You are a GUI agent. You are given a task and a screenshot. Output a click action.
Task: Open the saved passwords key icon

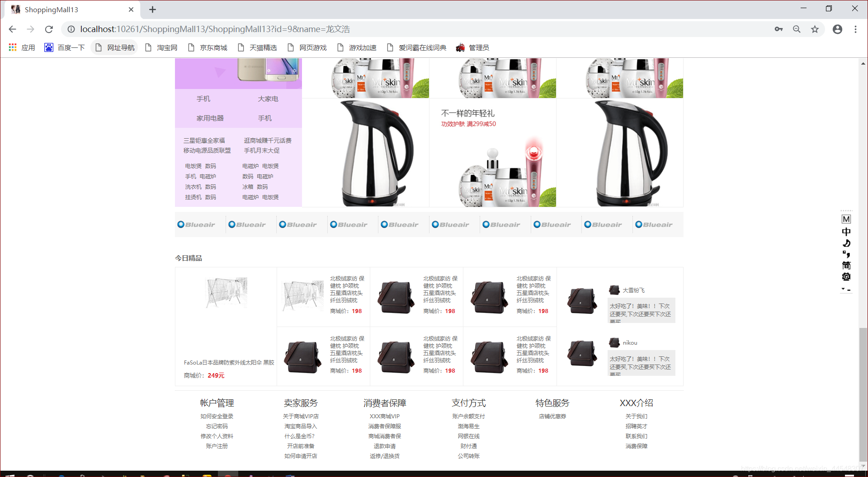point(779,29)
